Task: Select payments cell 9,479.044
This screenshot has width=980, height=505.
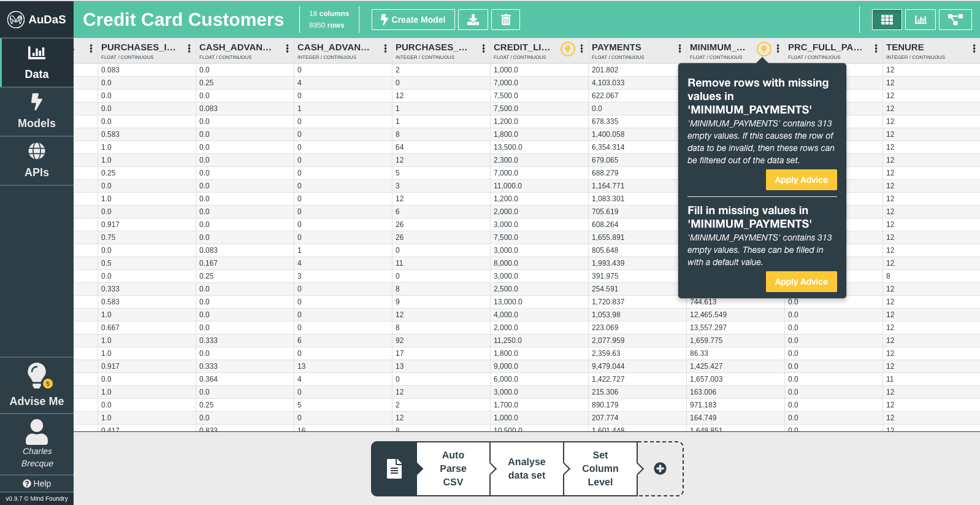Action: 637,366
